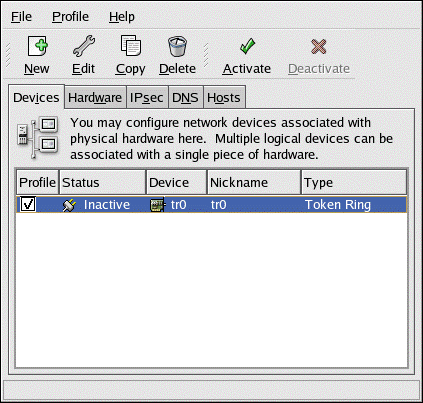This screenshot has width=423, height=403.
Task: Click the green Activate checkmark icon
Action: click(x=247, y=46)
